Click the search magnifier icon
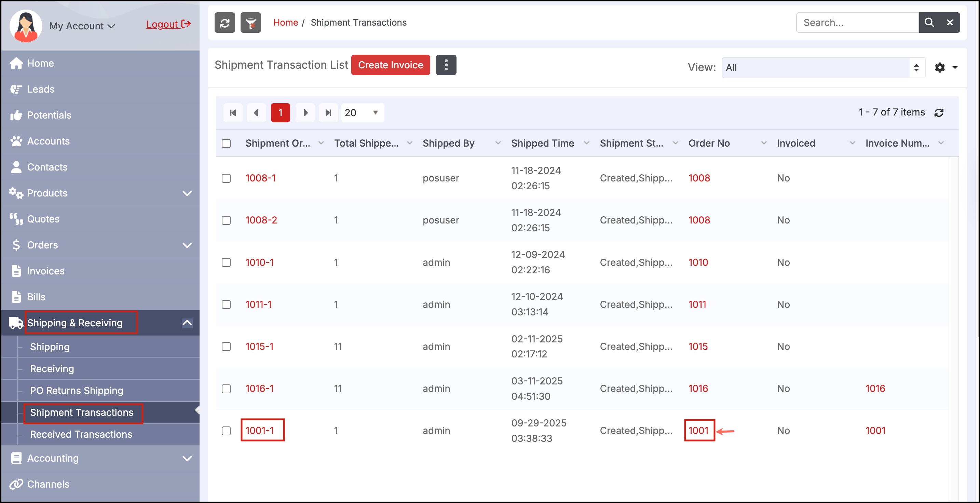Screen dimensions: 980x503 pos(929,23)
